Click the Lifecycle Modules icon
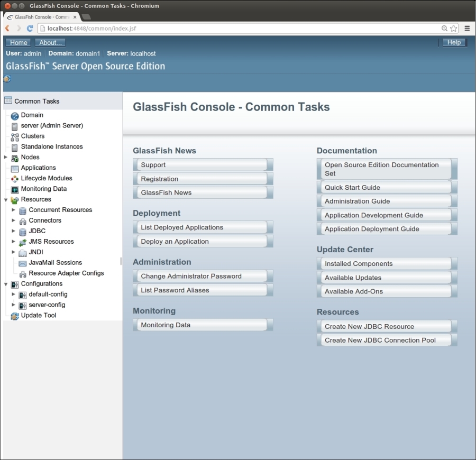Image resolution: width=476 pixels, height=460 pixels. pyautogui.click(x=15, y=179)
